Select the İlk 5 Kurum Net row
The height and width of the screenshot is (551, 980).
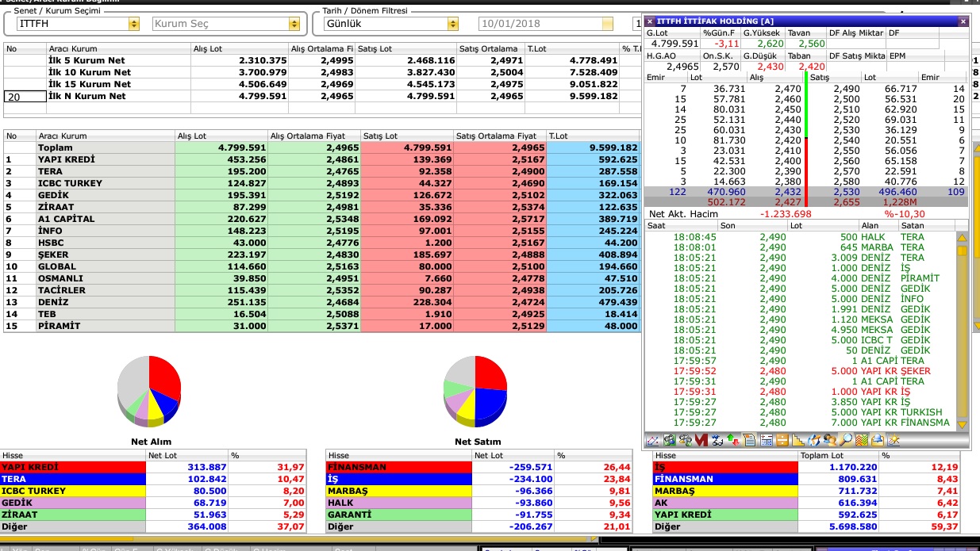[322, 60]
